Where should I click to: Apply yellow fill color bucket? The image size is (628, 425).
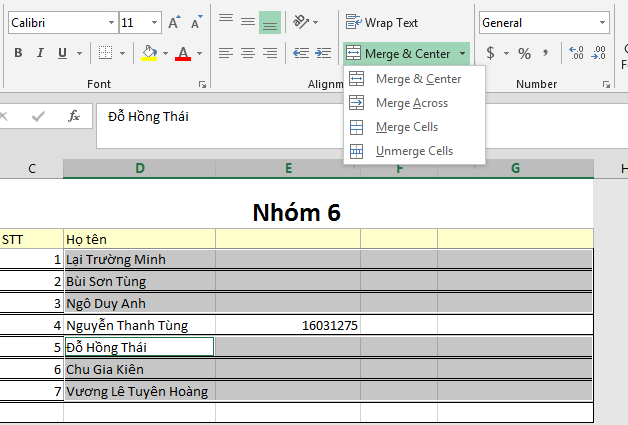[x=149, y=53]
